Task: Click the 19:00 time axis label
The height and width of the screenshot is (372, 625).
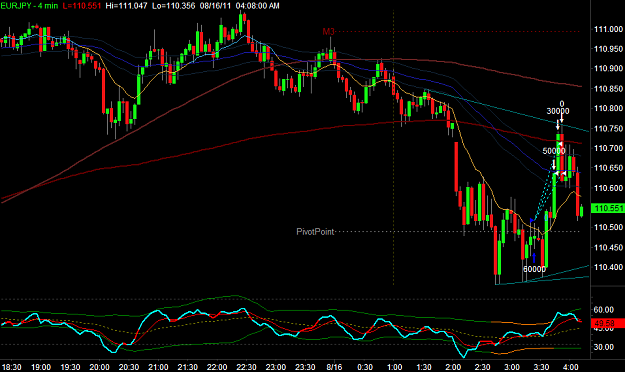Action: tap(41, 367)
